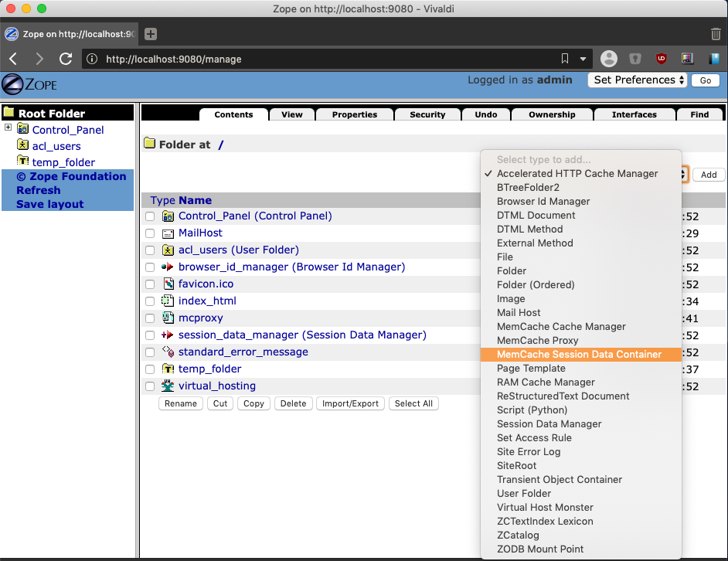Click the Import/Export button
728x561 pixels.
(350, 403)
